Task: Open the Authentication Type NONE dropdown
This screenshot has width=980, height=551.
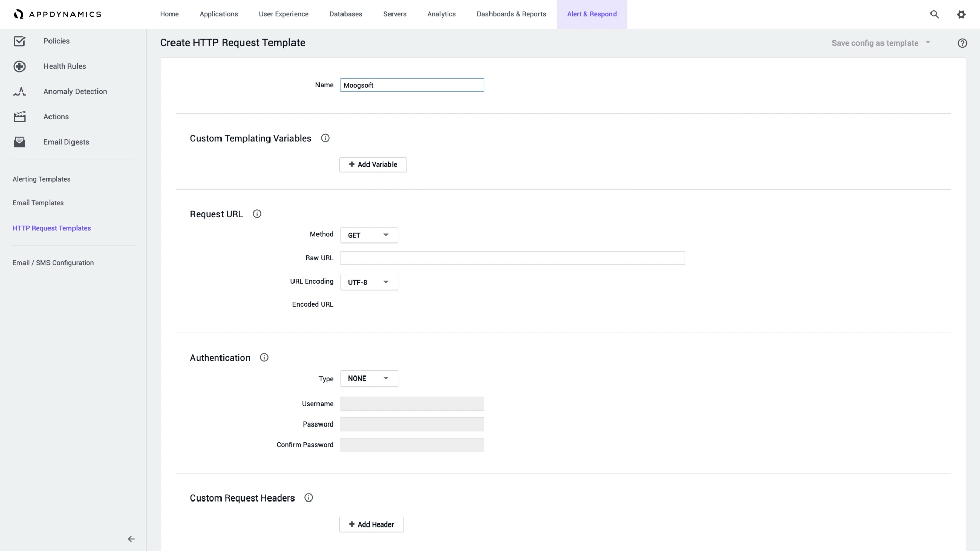Action: [x=369, y=379]
